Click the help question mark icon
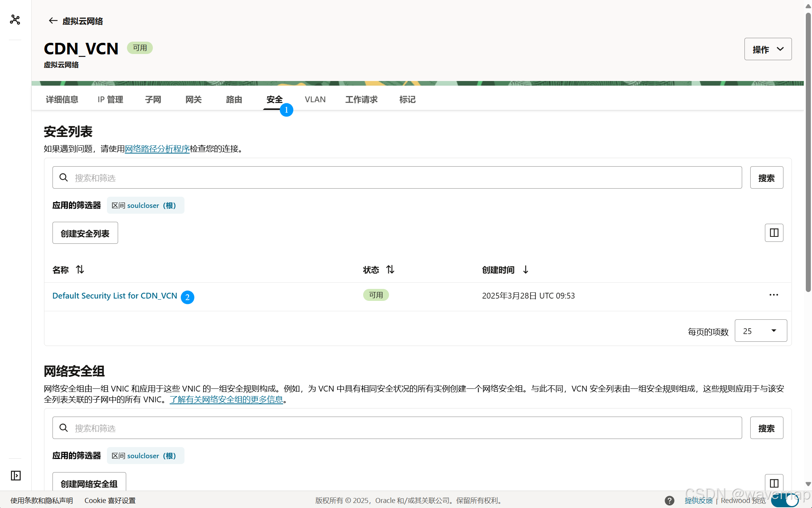 tap(669, 500)
